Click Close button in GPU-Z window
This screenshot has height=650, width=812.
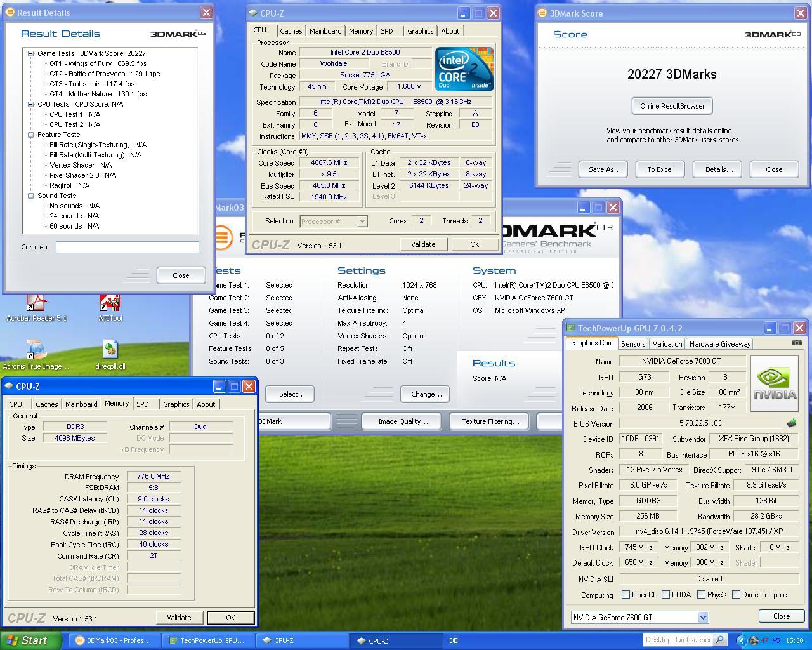coord(782,616)
